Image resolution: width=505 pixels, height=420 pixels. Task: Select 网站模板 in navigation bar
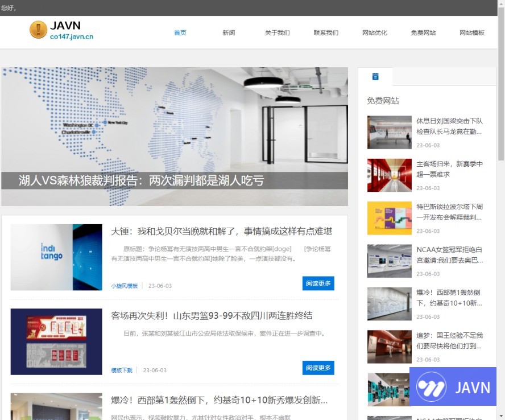(472, 32)
